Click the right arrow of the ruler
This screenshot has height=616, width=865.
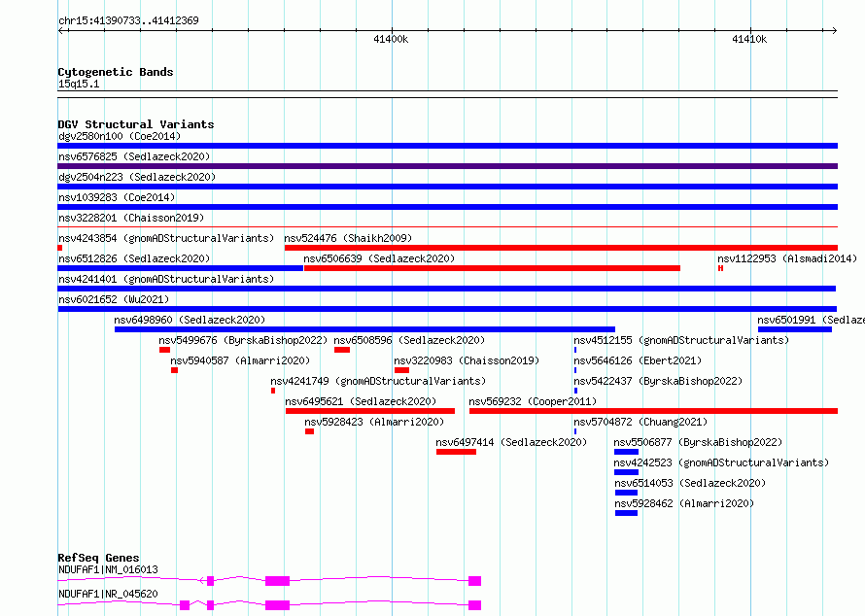(x=834, y=31)
